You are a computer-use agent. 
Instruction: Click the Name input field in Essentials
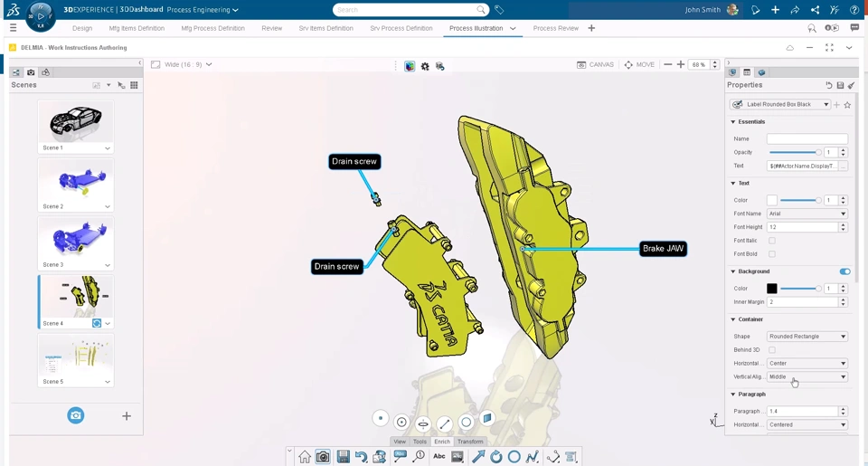[807, 139]
